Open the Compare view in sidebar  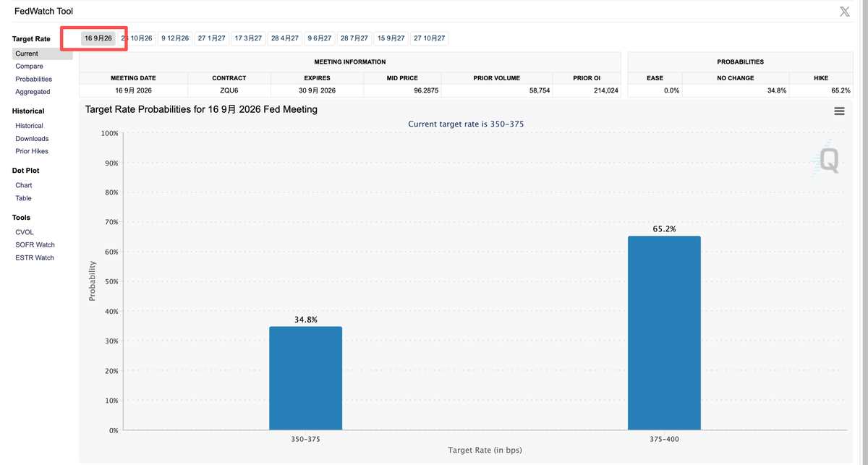click(29, 67)
